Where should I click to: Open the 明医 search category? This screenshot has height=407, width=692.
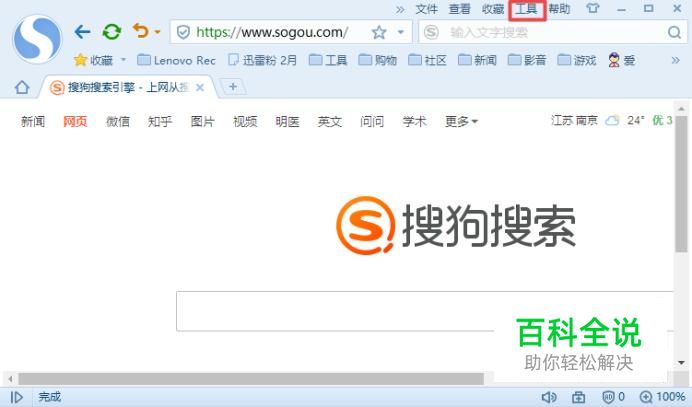[287, 121]
